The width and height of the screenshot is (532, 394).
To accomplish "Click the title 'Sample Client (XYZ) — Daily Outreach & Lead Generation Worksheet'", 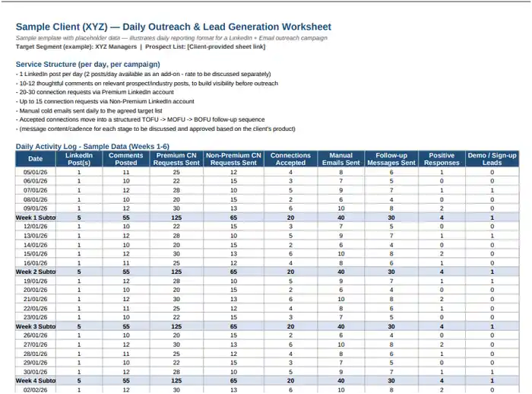I will tap(173, 27).
